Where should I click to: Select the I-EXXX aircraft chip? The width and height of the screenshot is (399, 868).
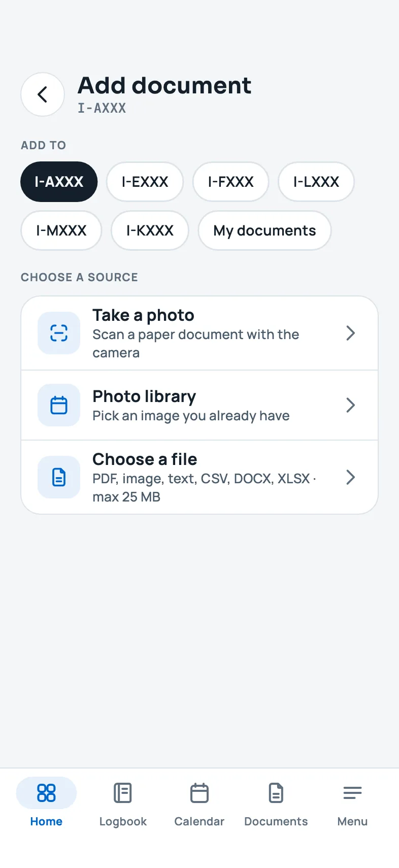click(x=145, y=182)
